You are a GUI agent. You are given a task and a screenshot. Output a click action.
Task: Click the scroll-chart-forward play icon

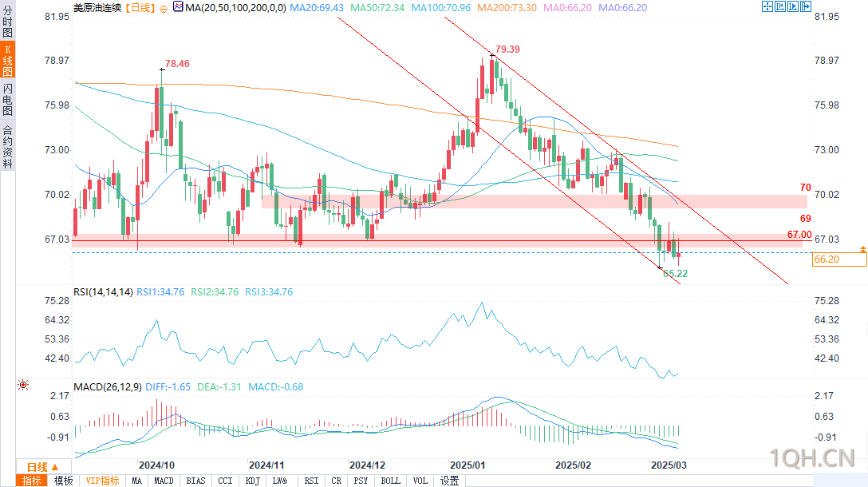point(793,6)
